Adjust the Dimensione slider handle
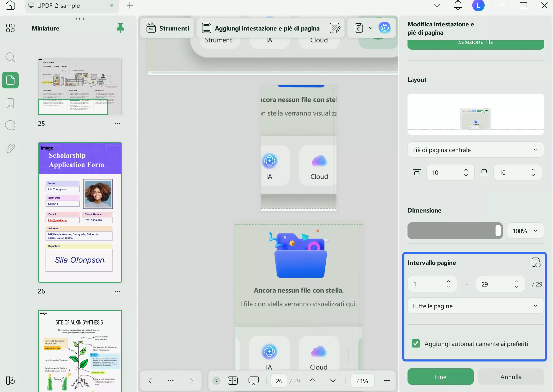 point(498,231)
